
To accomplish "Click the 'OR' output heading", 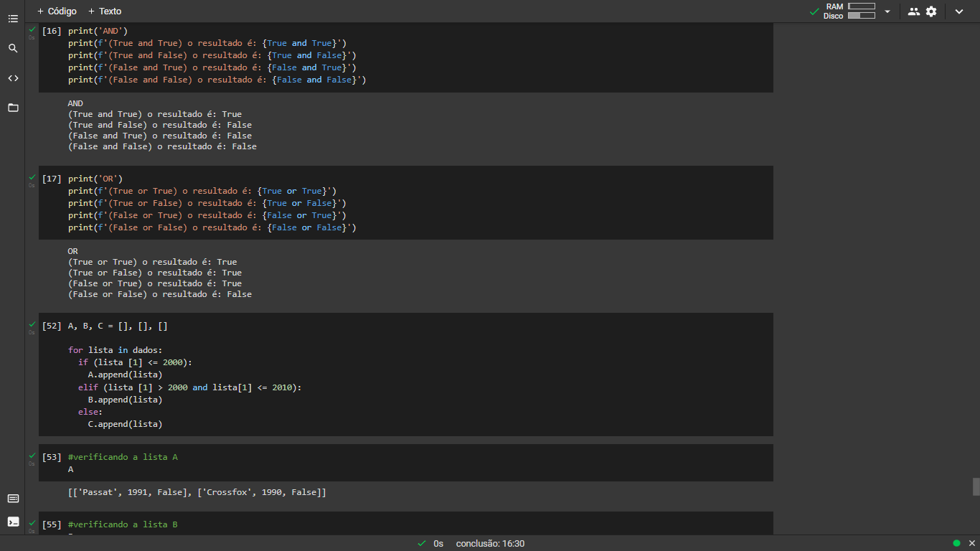I will click(x=73, y=251).
